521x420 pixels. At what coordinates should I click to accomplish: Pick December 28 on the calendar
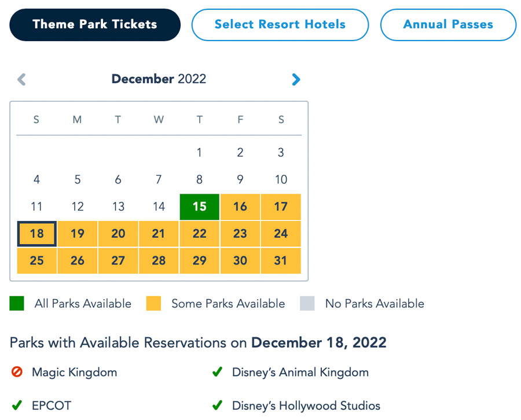point(159,261)
